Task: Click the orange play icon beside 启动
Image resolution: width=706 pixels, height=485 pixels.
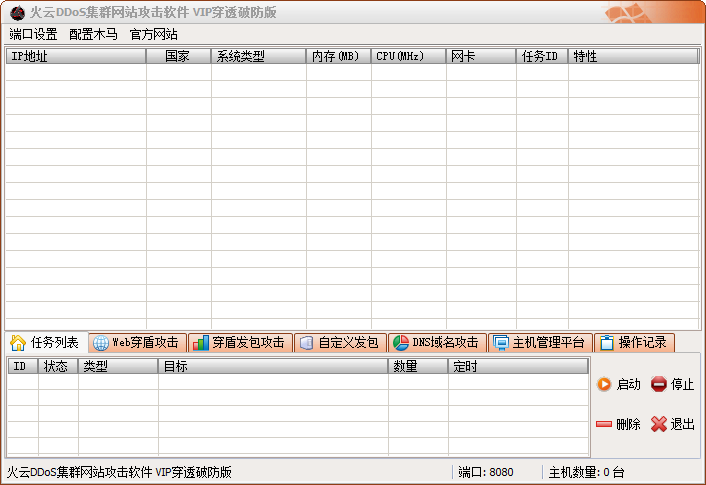Action: click(x=604, y=384)
